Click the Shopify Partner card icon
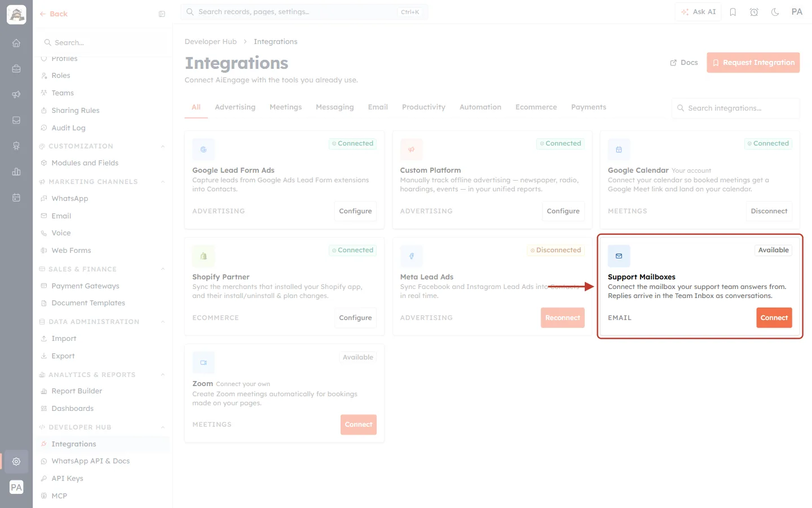Viewport: 812px width, 508px height. click(x=204, y=256)
